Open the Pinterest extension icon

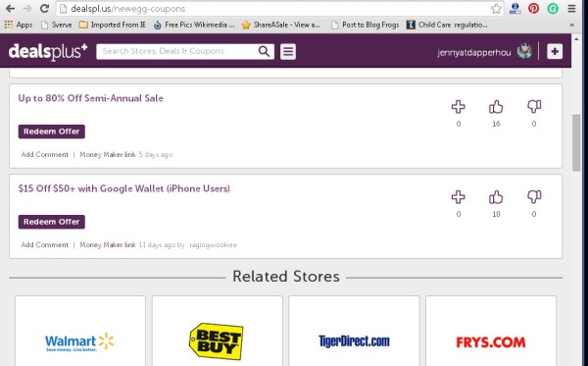[x=533, y=8]
